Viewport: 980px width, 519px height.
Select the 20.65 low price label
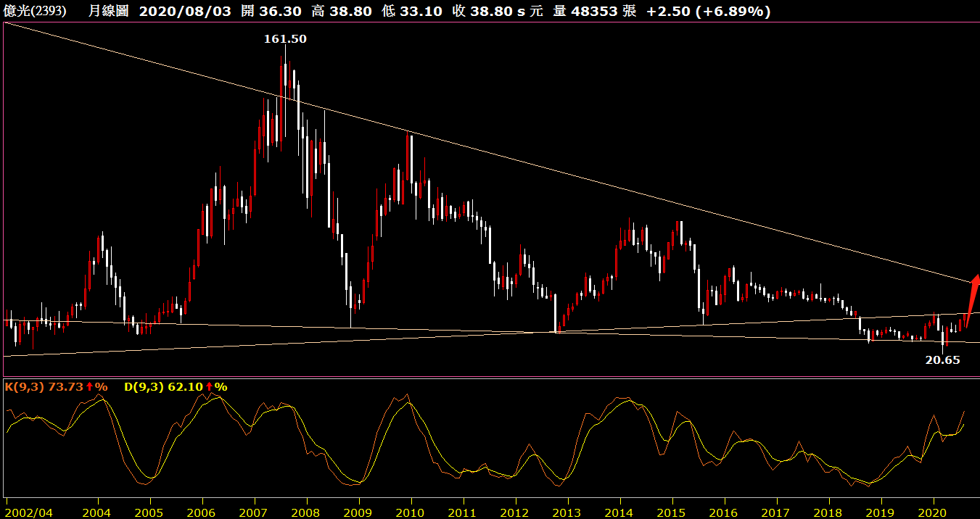pyautogui.click(x=942, y=360)
